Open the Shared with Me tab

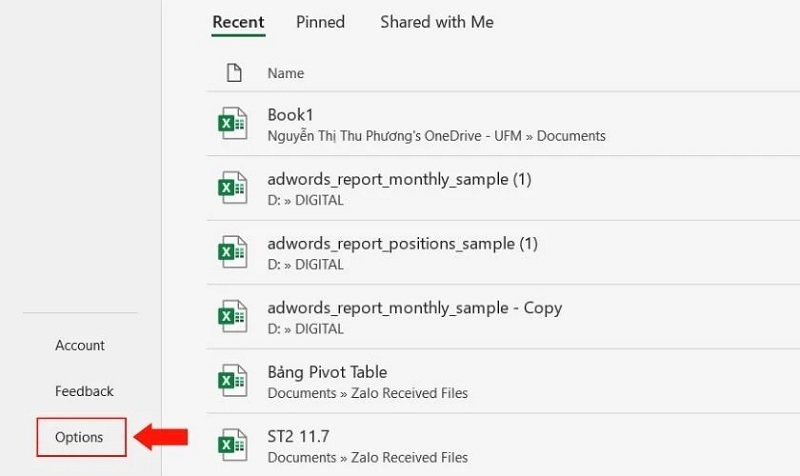436,22
